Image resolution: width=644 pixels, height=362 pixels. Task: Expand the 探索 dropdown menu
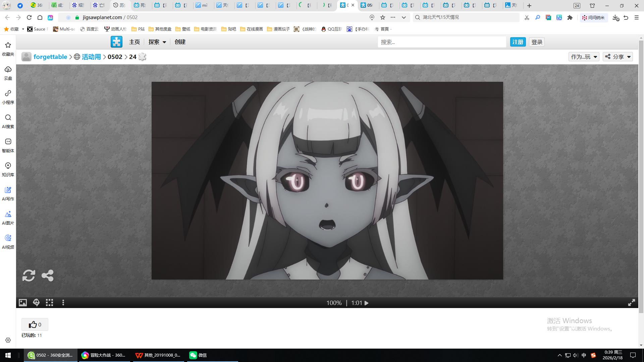(x=157, y=42)
